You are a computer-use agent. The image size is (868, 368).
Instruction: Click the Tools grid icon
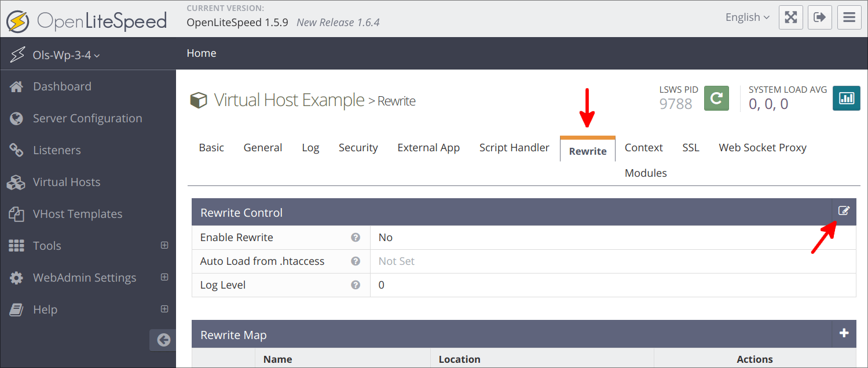coord(16,246)
